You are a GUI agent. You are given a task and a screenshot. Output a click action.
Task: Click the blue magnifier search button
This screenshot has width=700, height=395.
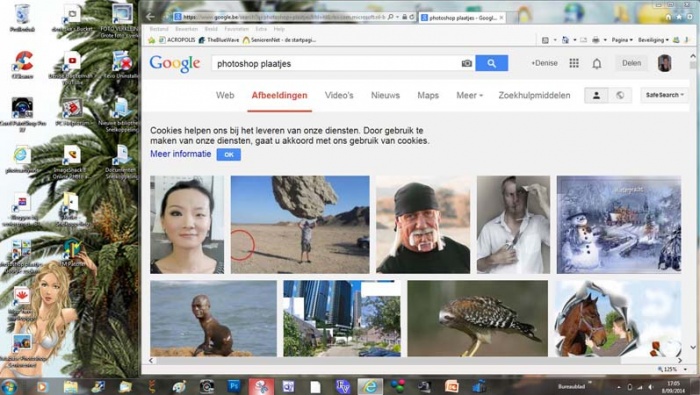click(x=492, y=63)
